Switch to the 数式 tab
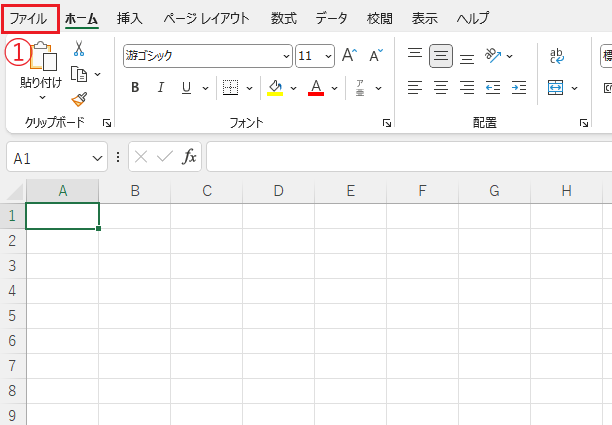612x425 pixels. click(284, 18)
